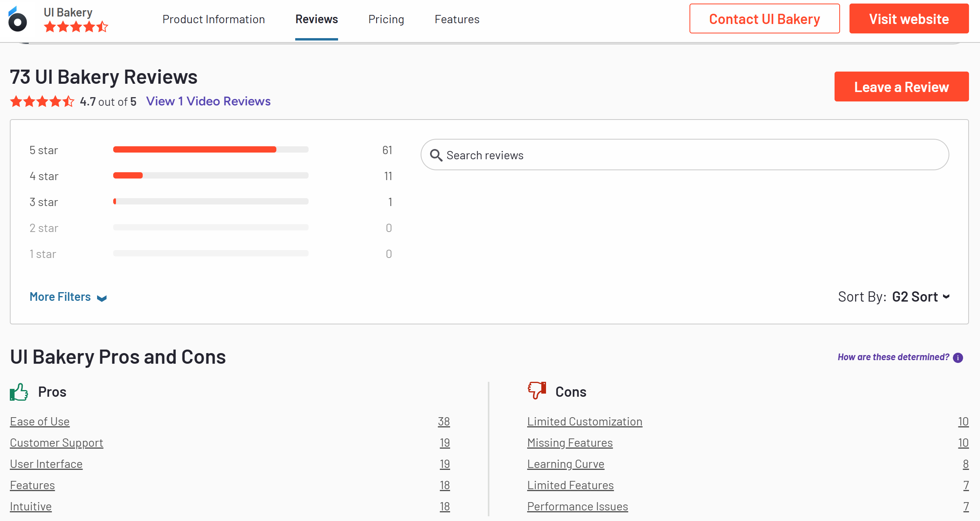Click the 10 count for Limited Customization

pyautogui.click(x=963, y=422)
